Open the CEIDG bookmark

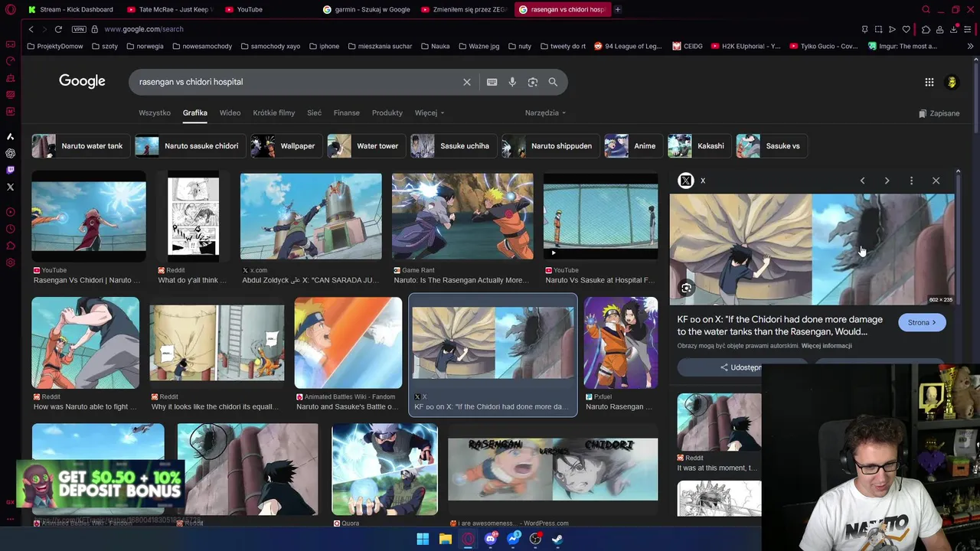[x=688, y=46]
